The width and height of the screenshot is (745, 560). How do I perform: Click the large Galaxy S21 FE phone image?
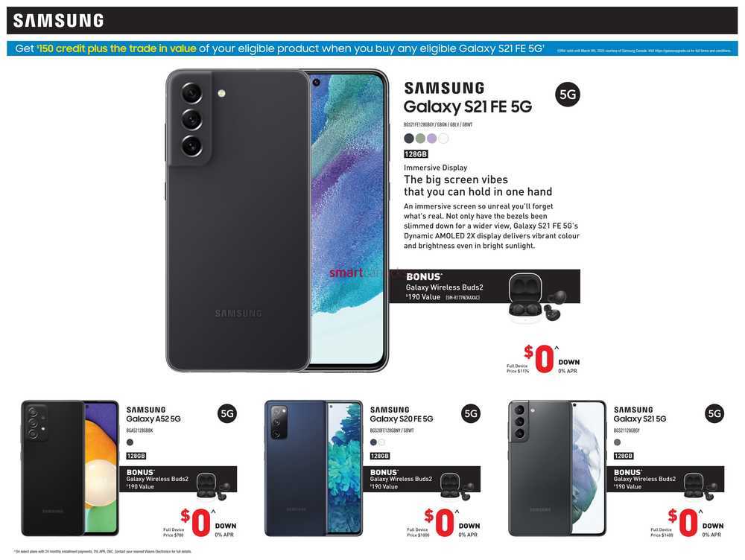click(277, 220)
